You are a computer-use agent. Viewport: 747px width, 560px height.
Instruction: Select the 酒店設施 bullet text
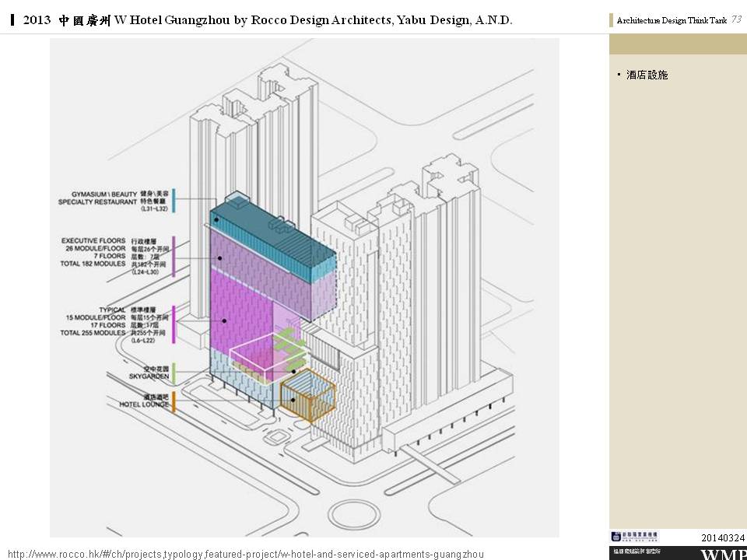[647, 75]
